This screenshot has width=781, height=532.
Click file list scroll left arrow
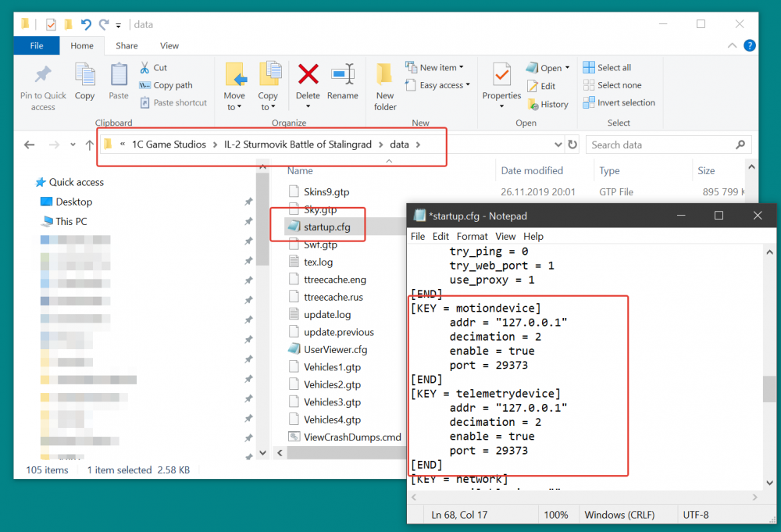coord(280,453)
